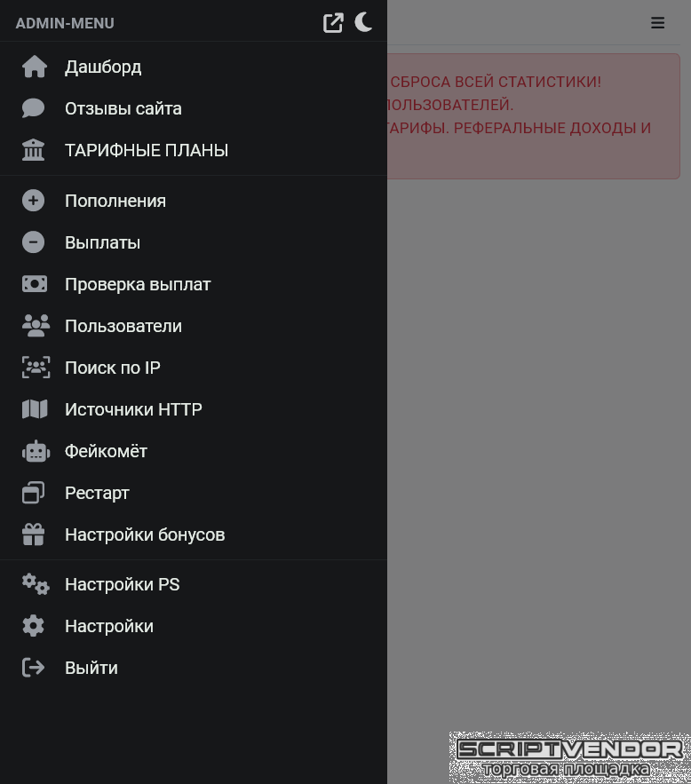The width and height of the screenshot is (691, 784).
Task: Select the Рестарт menu entry
Action: (x=97, y=493)
